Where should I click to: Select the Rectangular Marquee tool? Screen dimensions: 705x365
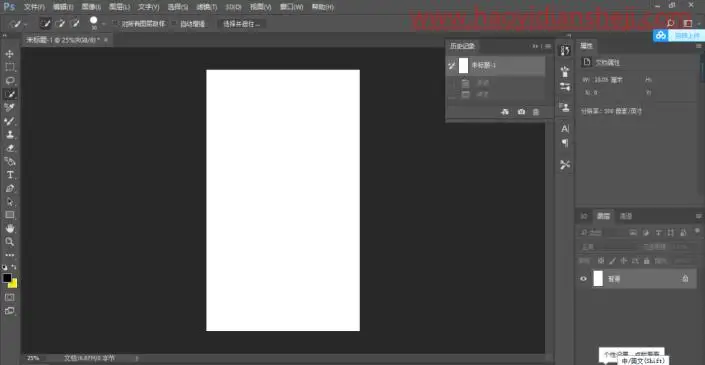pos(9,67)
